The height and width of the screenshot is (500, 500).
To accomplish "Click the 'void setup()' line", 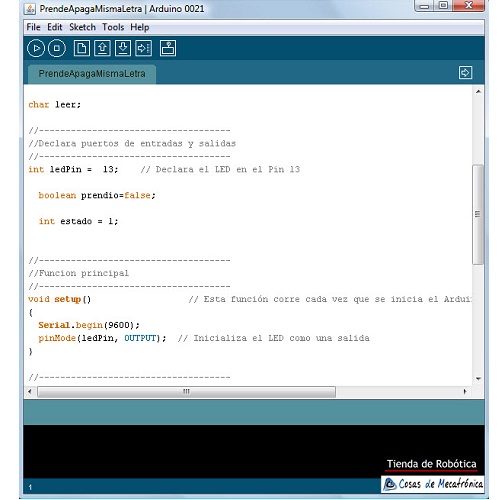I will [x=59, y=299].
